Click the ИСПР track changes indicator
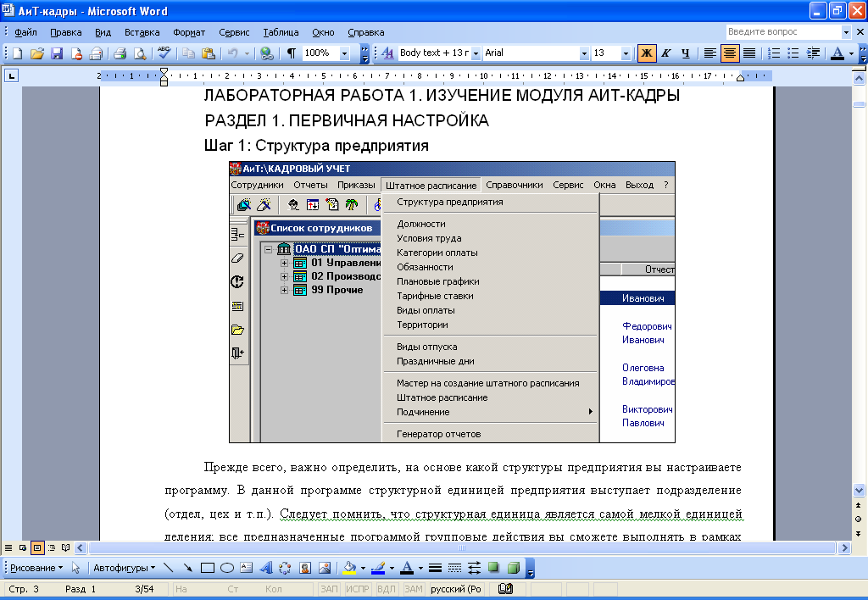 [x=357, y=589]
